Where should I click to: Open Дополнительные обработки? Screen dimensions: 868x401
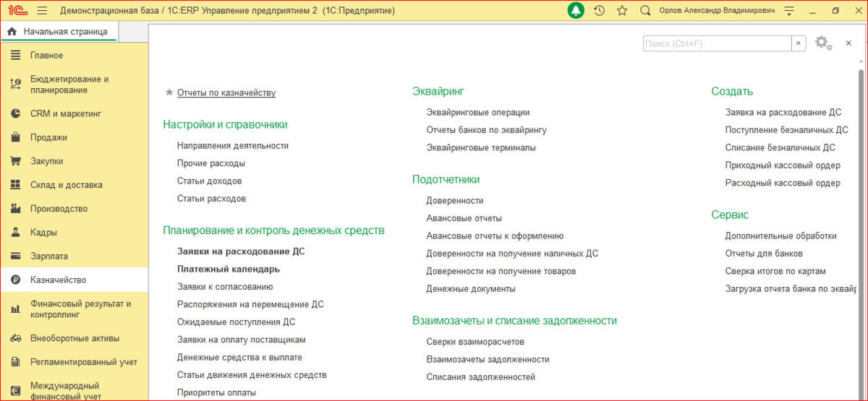pyautogui.click(x=781, y=236)
